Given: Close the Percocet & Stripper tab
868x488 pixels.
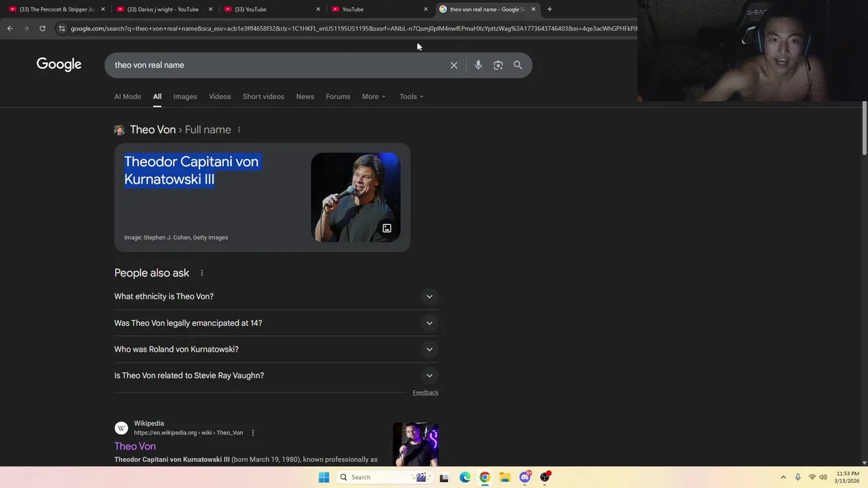Looking at the screenshot, I should [103, 9].
